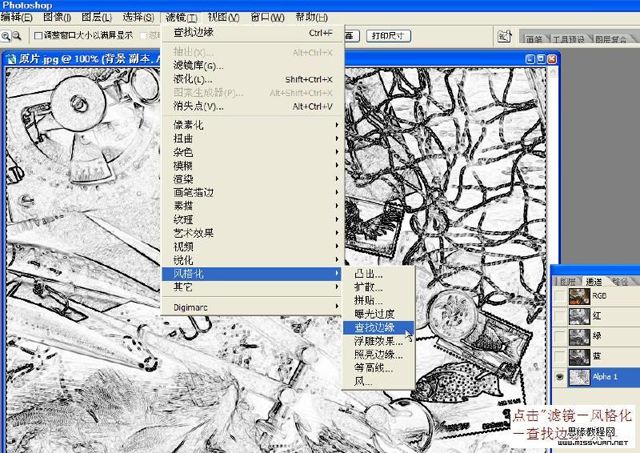640x453 pixels.
Task: Switch to the 图层 panel tab
Action: coord(567,282)
